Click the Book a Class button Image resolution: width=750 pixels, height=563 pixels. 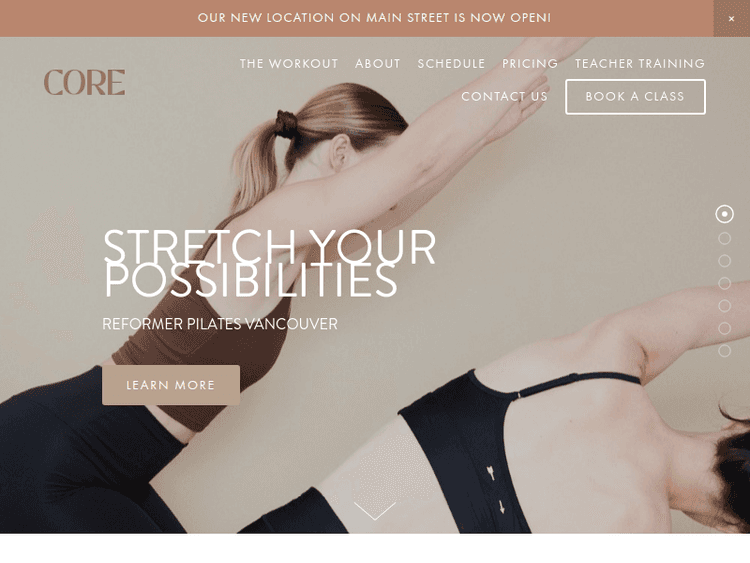coord(635,97)
